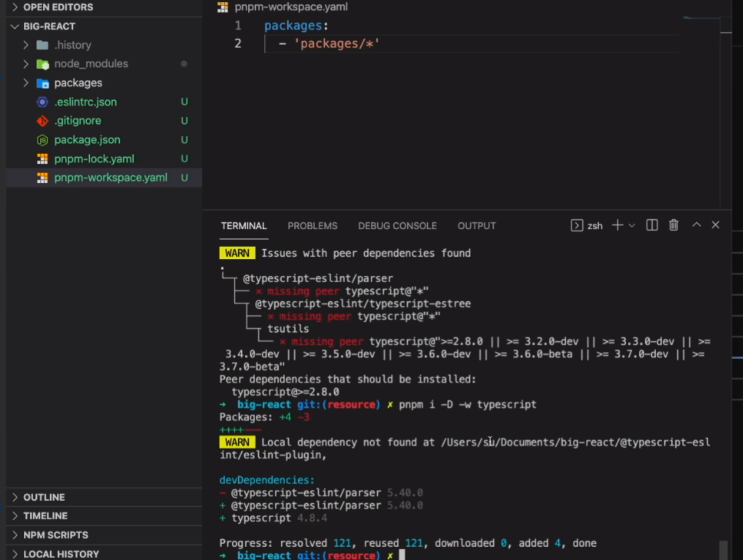Open the OUTPUT tab
This screenshot has height=560, width=743.
click(477, 226)
